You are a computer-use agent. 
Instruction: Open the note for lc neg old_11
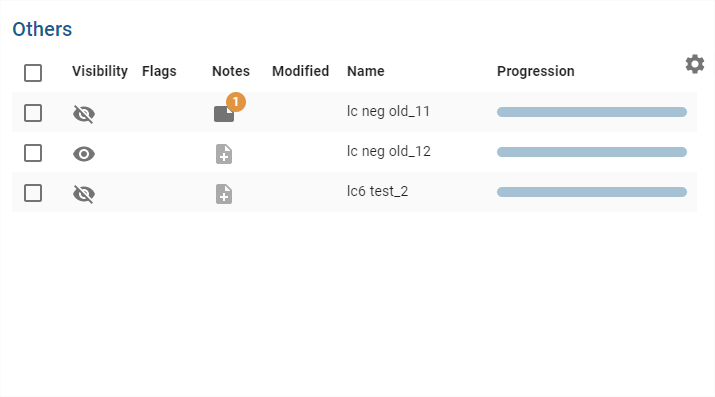coord(224,113)
